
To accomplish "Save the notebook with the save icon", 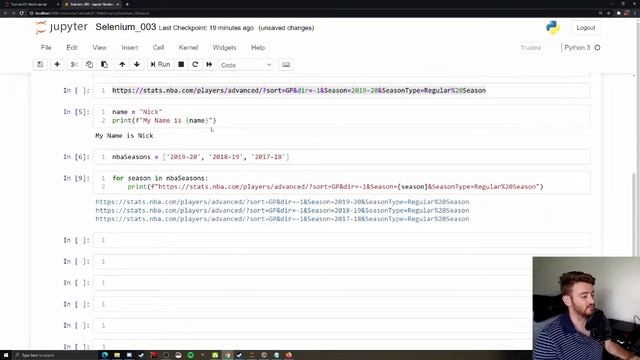I will (x=40, y=64).
